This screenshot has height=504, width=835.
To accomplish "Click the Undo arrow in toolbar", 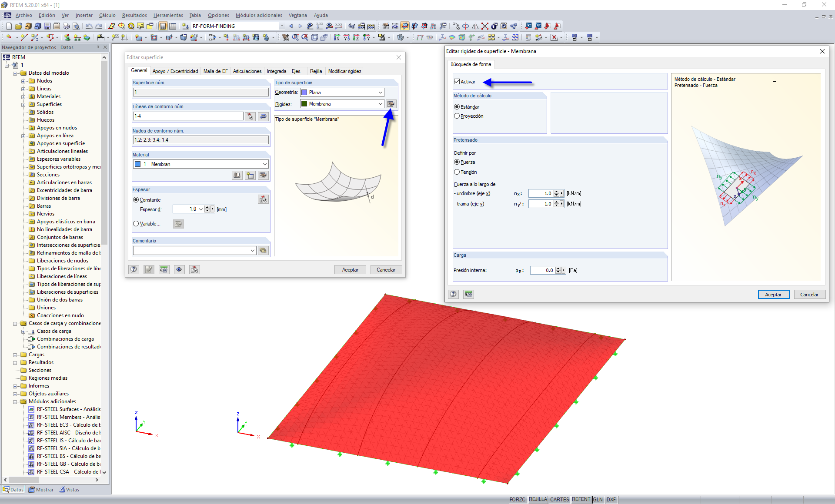I will click(x=89, y=26).
